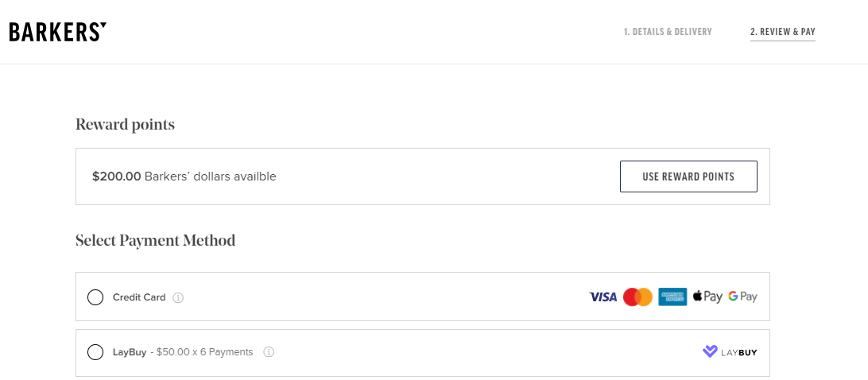This screenshot has width=868, height=380.
Task: Click the LayBuy $50.00 x 6 Payments label
Action: 183,351
